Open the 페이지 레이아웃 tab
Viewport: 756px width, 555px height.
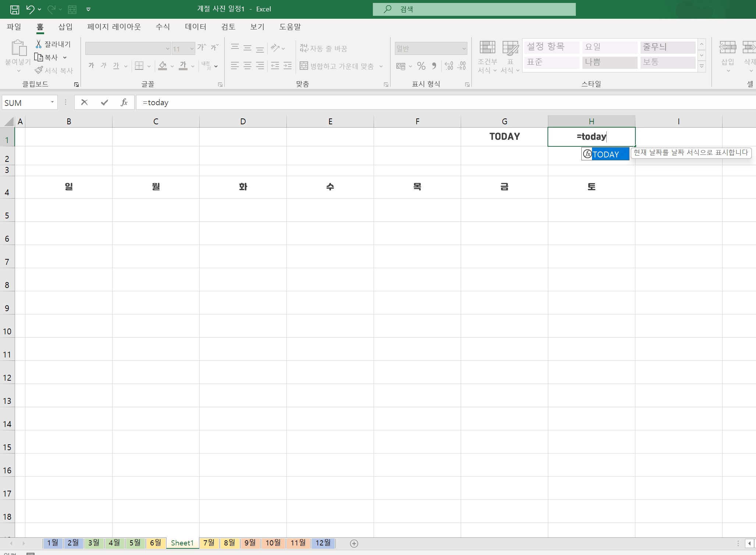(x=114, y=27)
